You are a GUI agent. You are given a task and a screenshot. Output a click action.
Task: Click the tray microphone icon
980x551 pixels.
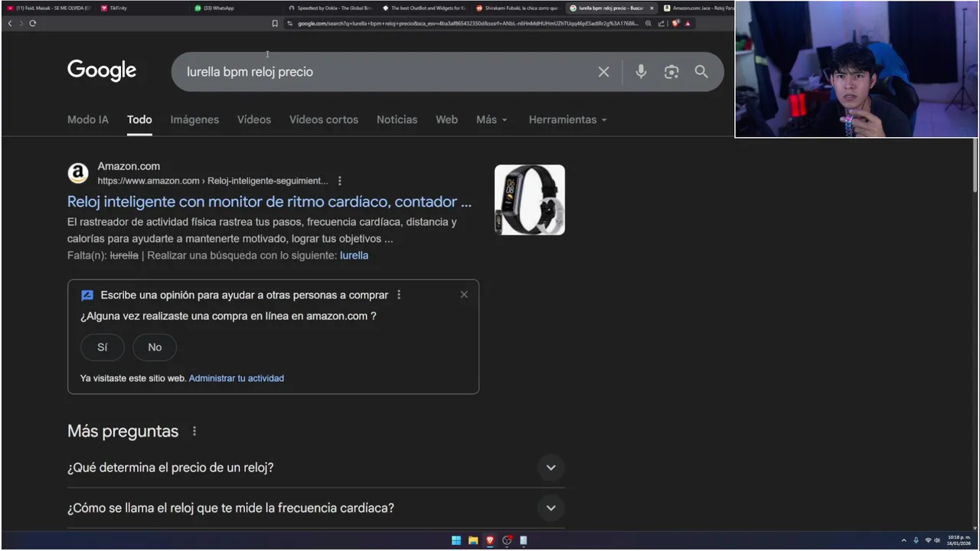(x=916, y=540)
